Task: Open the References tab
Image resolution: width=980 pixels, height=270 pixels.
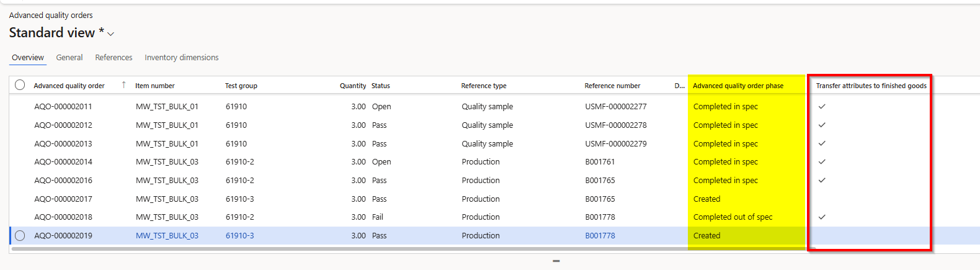Action: 114,58
